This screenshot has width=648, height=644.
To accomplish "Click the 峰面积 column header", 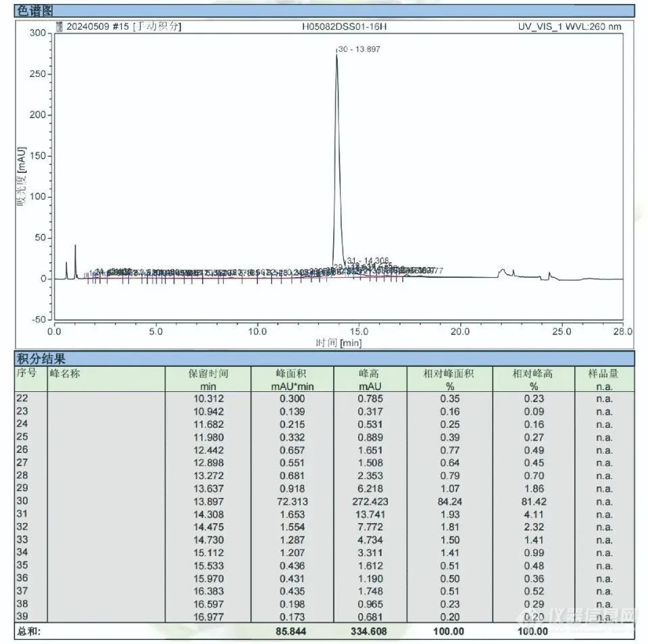I will click(x=292, y=374).
